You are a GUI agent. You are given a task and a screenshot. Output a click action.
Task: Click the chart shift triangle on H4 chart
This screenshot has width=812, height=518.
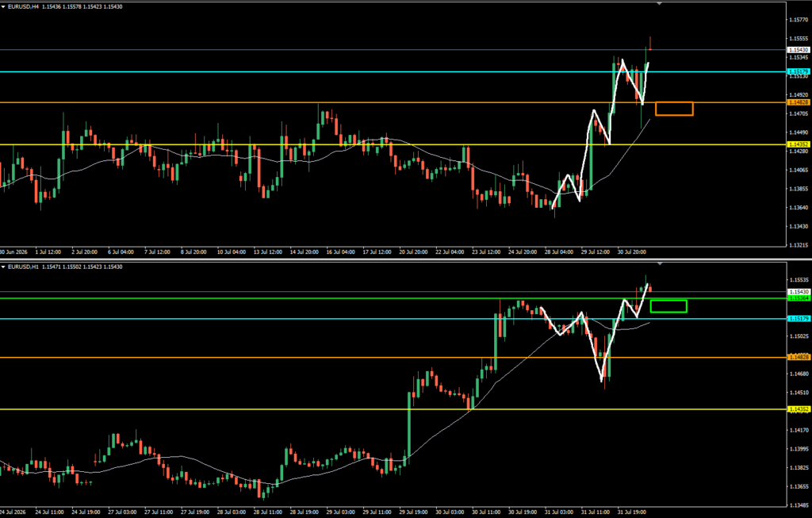(x=659, y=4)
